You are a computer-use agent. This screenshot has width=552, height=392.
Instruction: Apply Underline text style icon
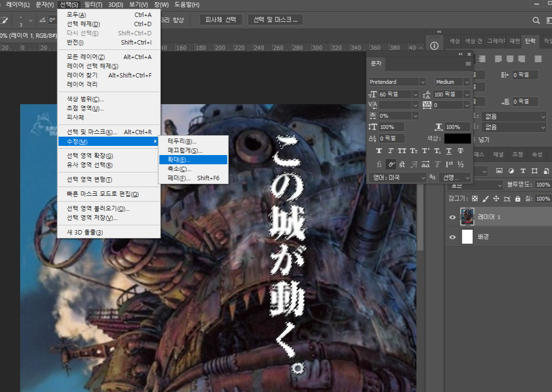click(449, 151)
